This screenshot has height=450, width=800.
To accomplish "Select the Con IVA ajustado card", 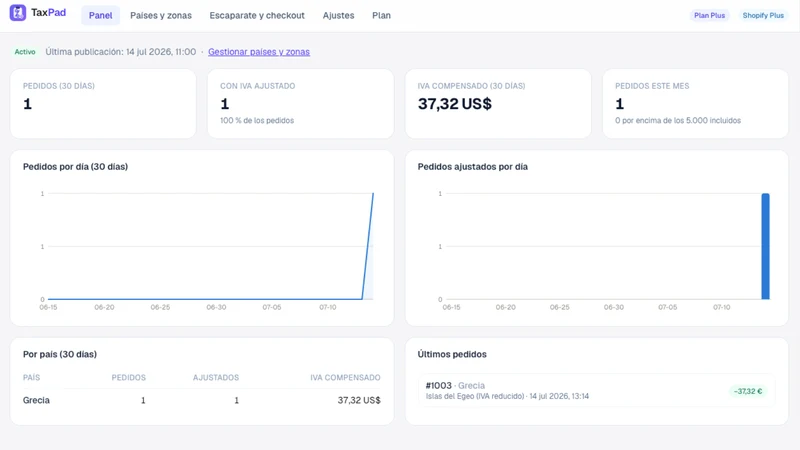I will click(301, 104).
